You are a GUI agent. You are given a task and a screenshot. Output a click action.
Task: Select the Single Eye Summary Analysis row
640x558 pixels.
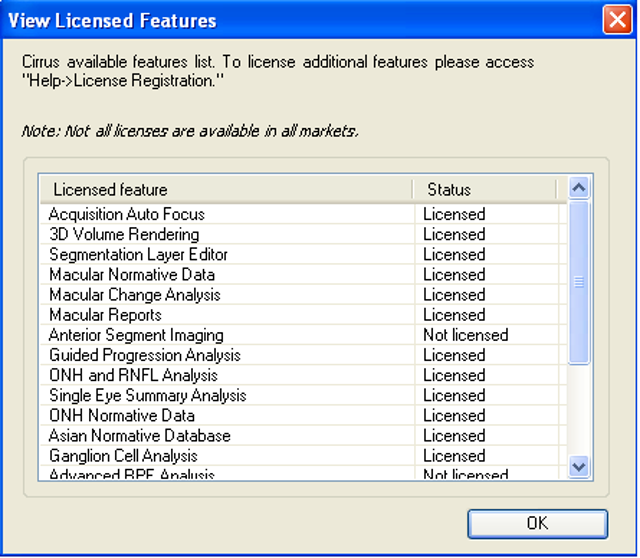[x=303, y=396]
